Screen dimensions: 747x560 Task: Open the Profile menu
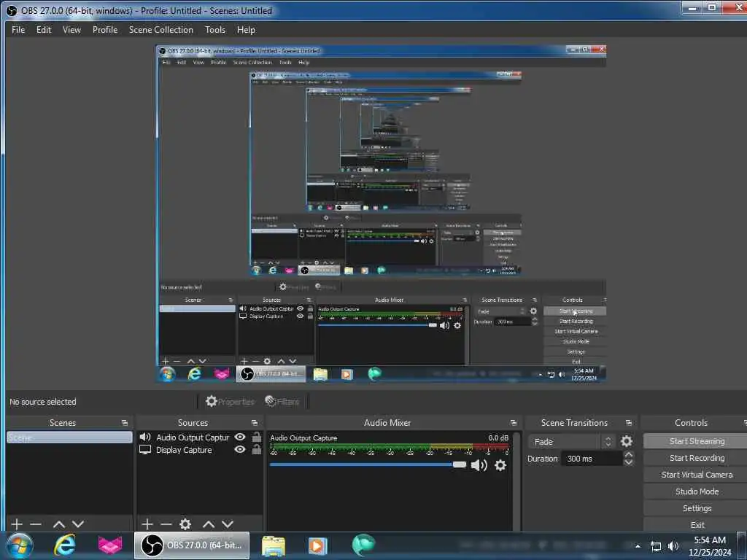tap(105, 29)
